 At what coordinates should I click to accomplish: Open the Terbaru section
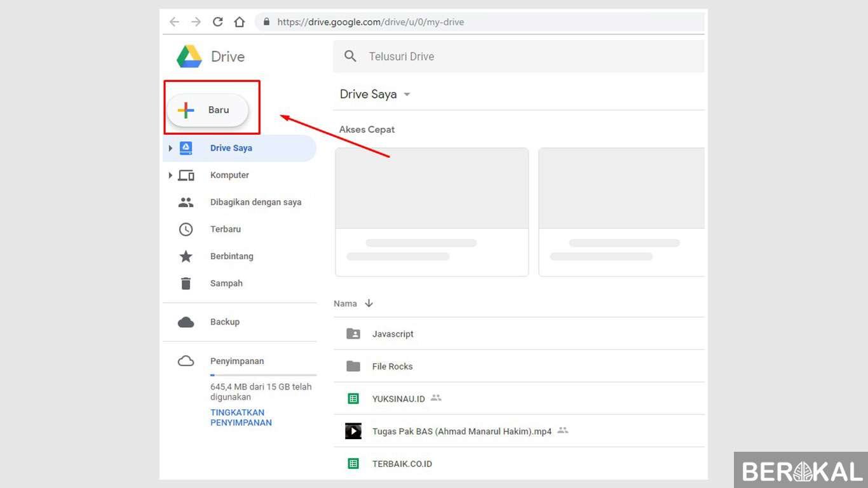coord(240,229)
